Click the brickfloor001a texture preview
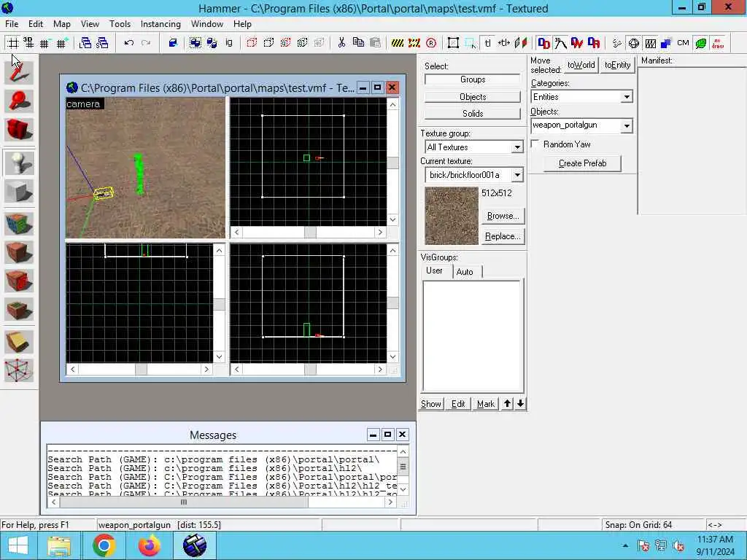Image resolution: width=747 pixels, height=560 pixels. tap(451, 216)
